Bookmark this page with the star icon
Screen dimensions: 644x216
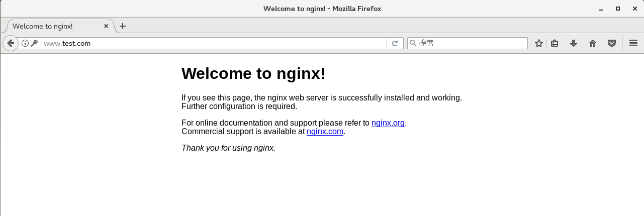coord(539,43)
